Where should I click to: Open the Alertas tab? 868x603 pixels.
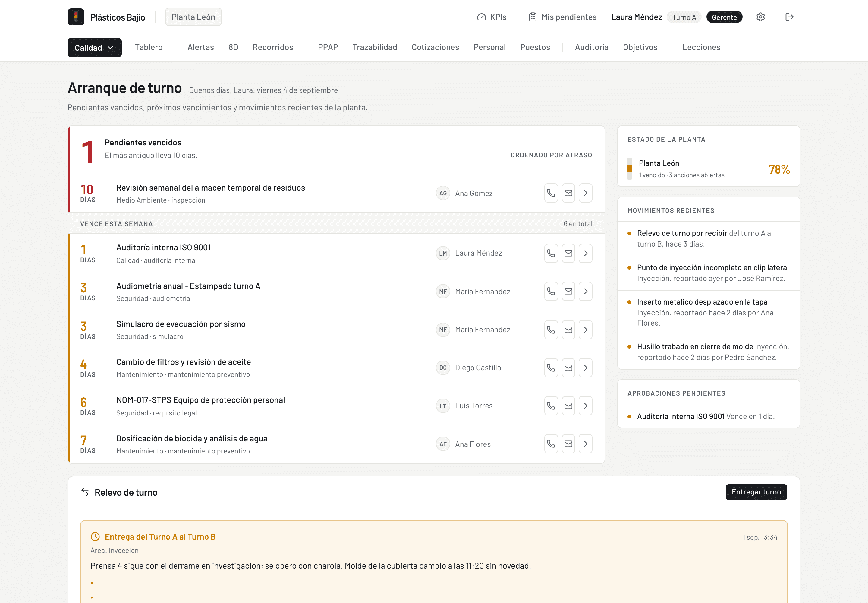point(200,47)
